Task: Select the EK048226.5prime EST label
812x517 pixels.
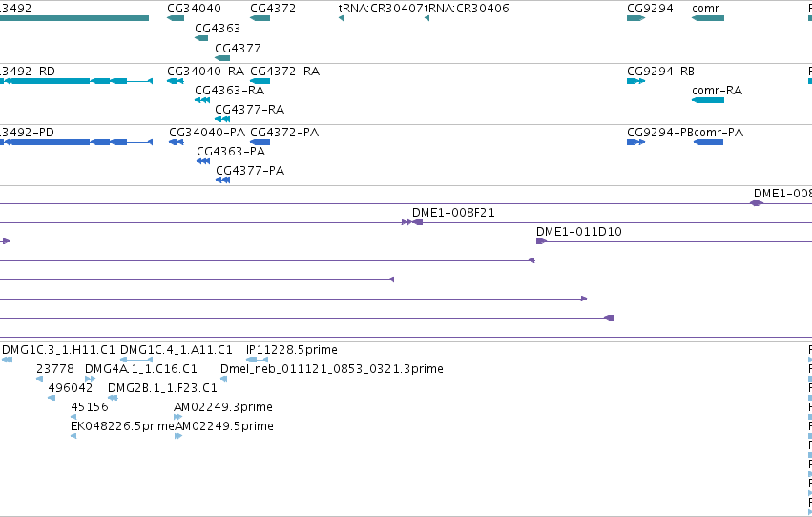Action: click(123, 426)
